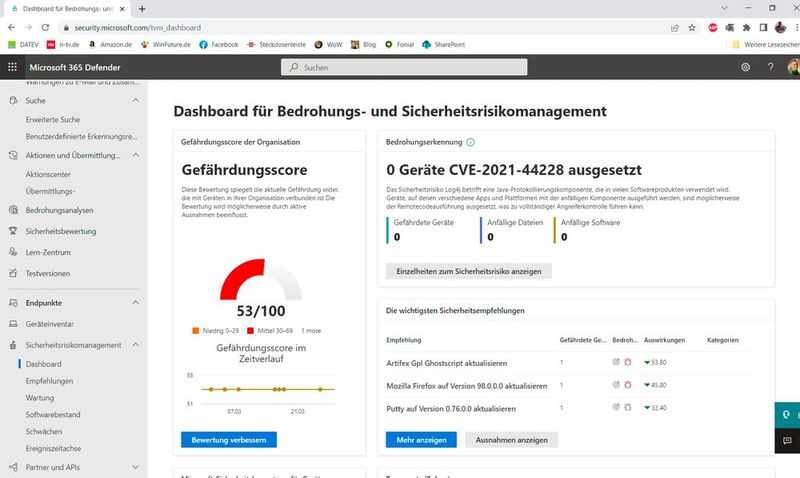The image size is (800, 478).
Task: Click the red alert icon for Artifex Ghostscript
Action: (628, 362)
